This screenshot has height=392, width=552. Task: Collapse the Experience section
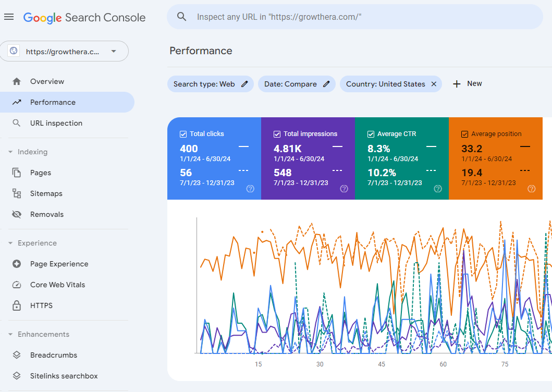point(10,243)
